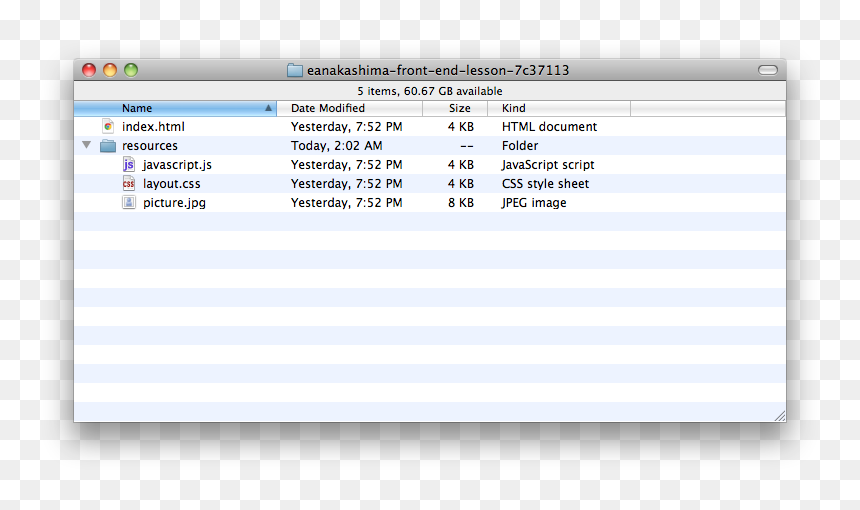Click 'CSS style sheet' kind cell
Image resolution: width=860 pixels, height=510 pixels.
point(545,184)
